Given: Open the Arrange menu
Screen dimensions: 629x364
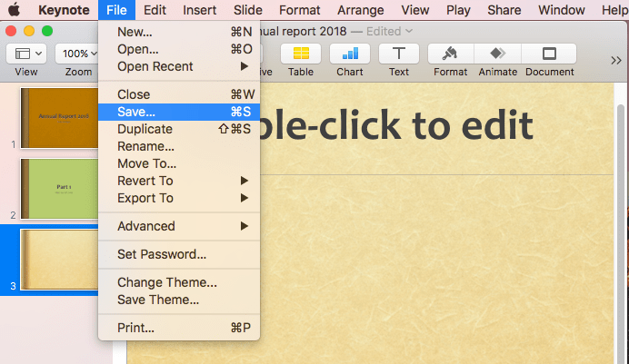Looking at the screenshot, I should [361, 10].
